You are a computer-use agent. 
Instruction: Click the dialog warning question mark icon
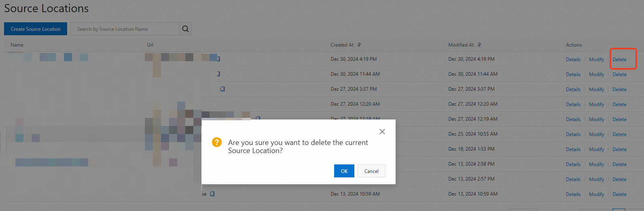tap(217, 142)
